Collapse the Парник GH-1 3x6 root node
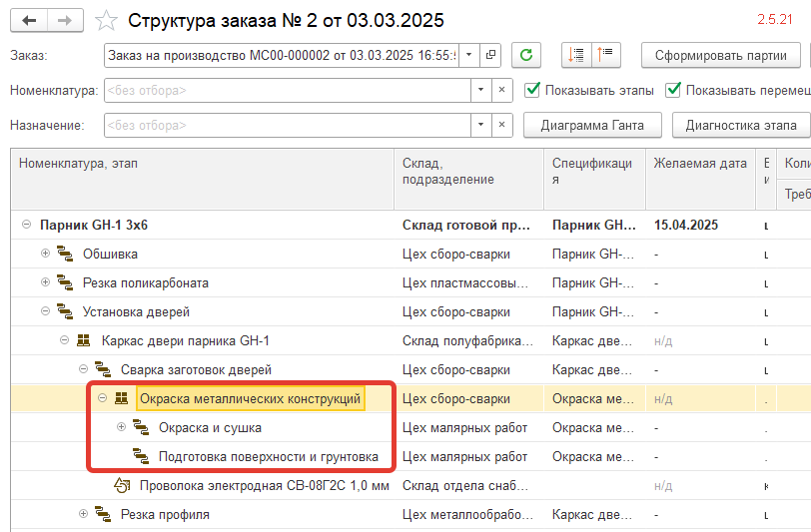 tap(26, 225)
